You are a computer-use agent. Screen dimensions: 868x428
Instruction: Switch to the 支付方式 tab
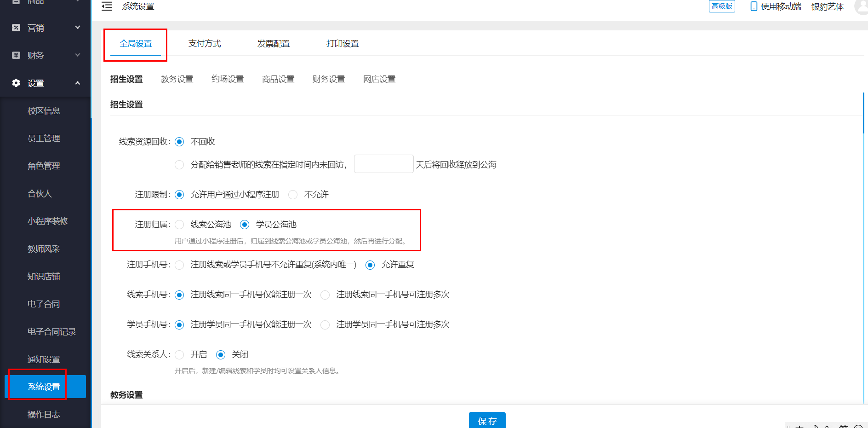[205, 43]
